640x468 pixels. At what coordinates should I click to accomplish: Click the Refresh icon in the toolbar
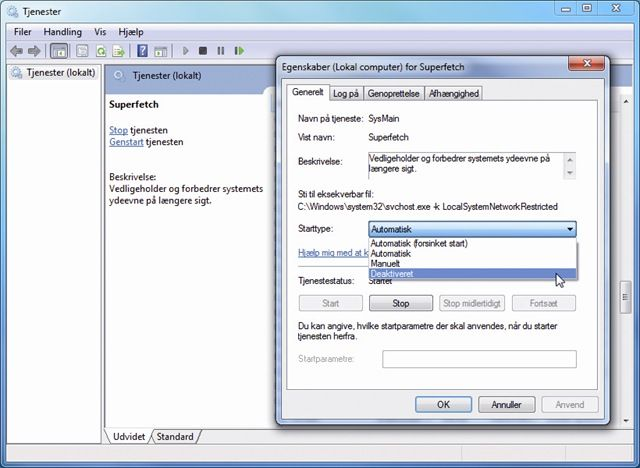point(102,50)
